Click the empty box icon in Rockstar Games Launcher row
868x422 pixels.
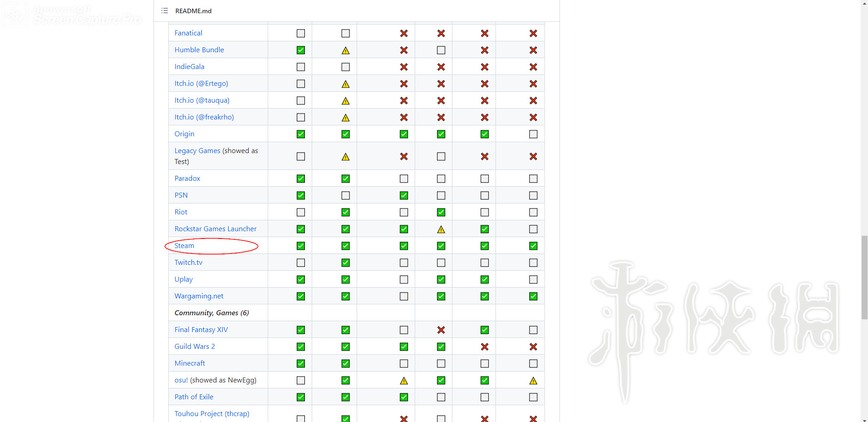pos(533,229)
